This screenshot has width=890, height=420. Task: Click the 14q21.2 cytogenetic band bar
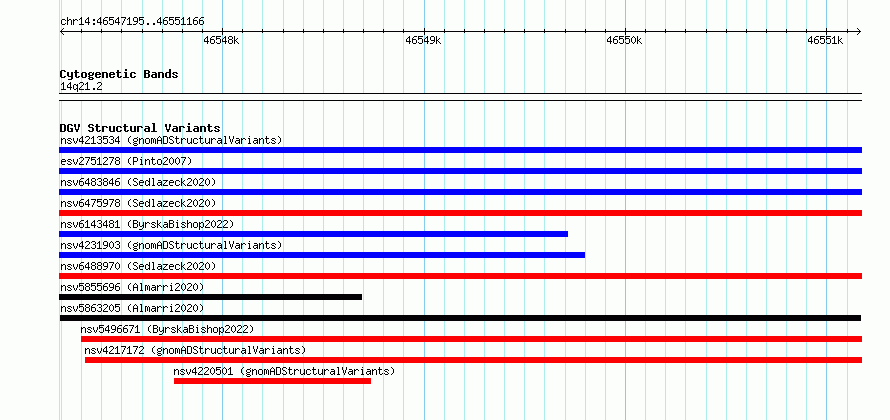tap(460, 97)
